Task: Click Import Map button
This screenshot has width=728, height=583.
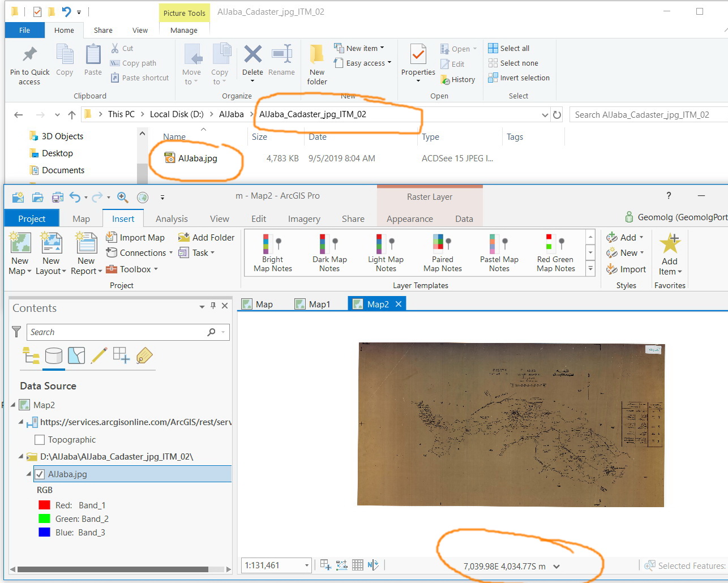Action: click(135, 238)
